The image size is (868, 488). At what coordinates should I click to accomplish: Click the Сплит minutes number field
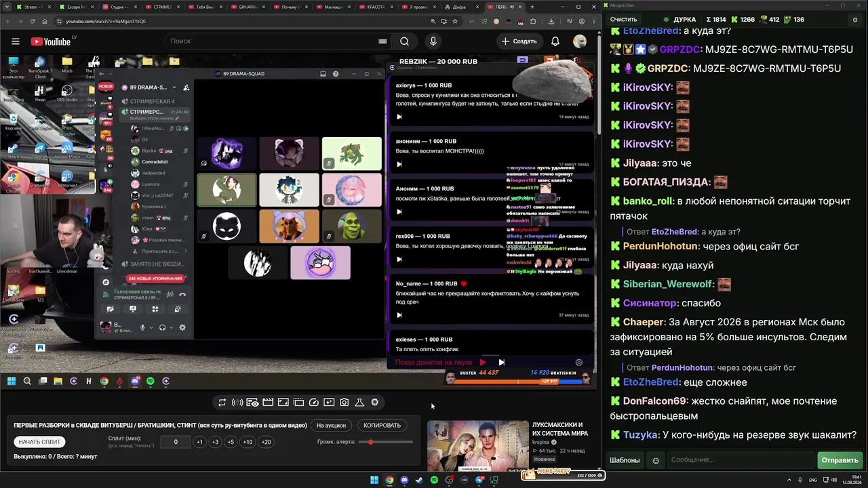176,442
